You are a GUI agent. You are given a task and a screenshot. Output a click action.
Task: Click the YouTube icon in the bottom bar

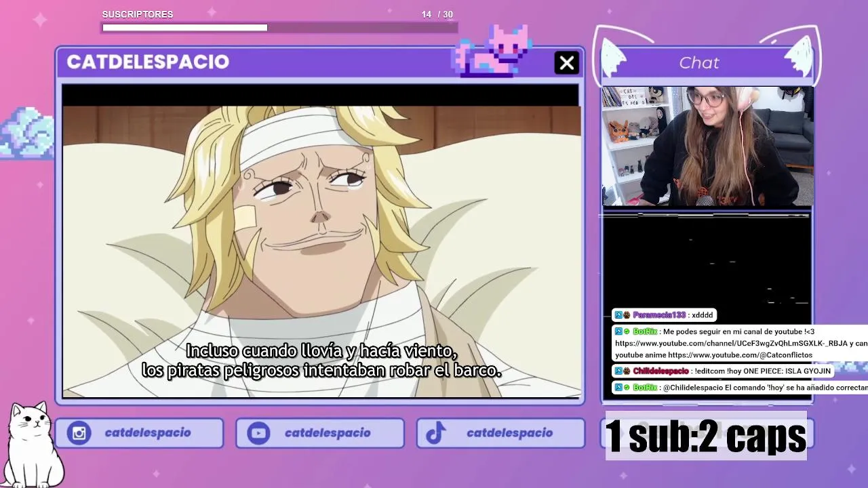pyautogui.click(x=258, y=433)
